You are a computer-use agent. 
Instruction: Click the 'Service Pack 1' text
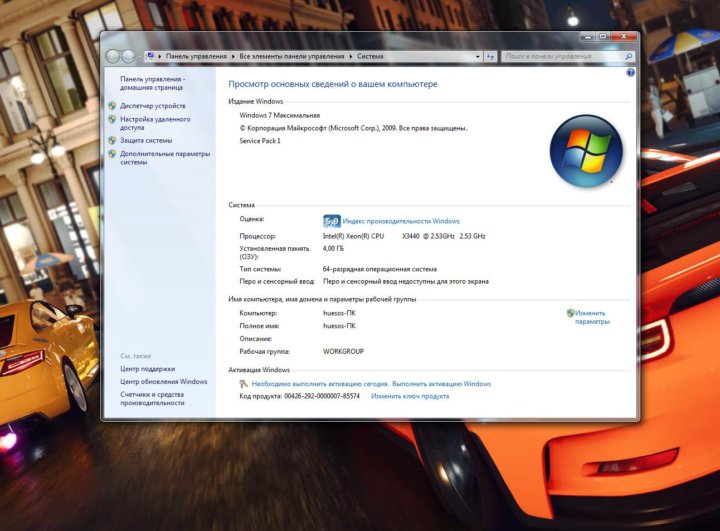[260, 141]
